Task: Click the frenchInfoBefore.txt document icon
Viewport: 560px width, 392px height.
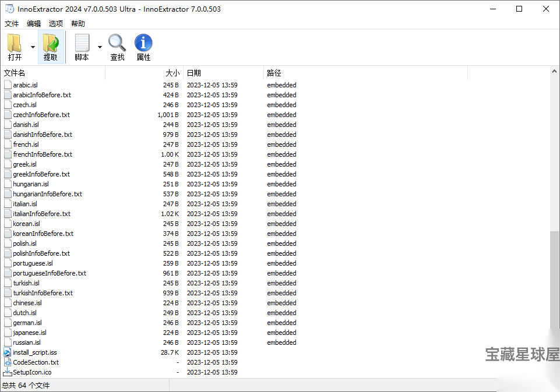Action: (x=8, y=154)
